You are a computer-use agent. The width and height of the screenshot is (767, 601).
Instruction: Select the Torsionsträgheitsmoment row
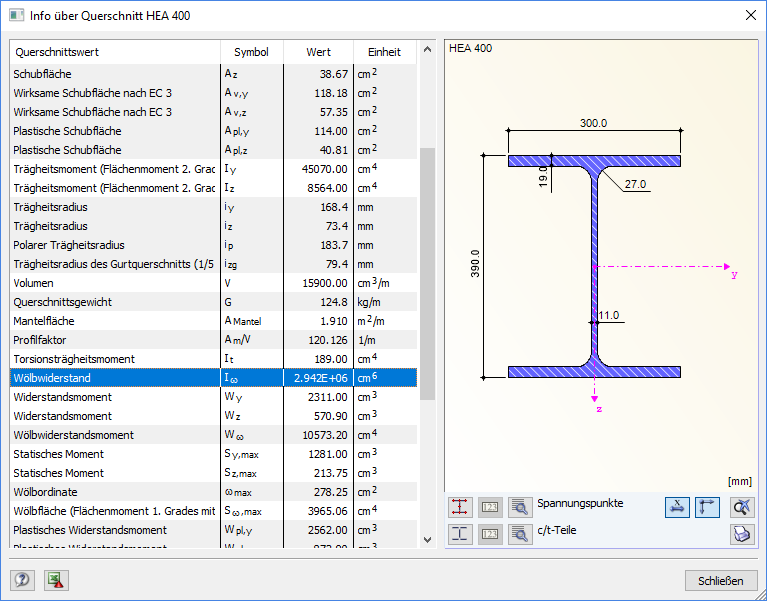(x=213, y=359)
